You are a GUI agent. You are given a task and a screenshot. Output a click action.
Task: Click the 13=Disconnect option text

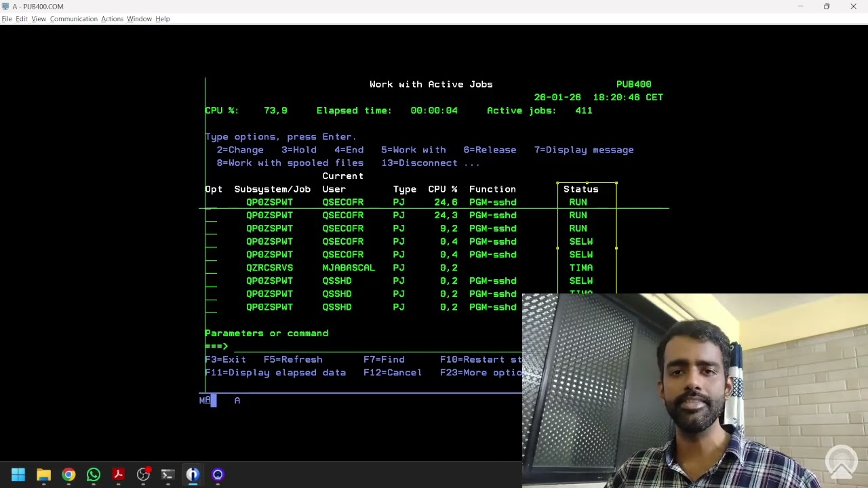pyautogui.click(x=419, y=163)
